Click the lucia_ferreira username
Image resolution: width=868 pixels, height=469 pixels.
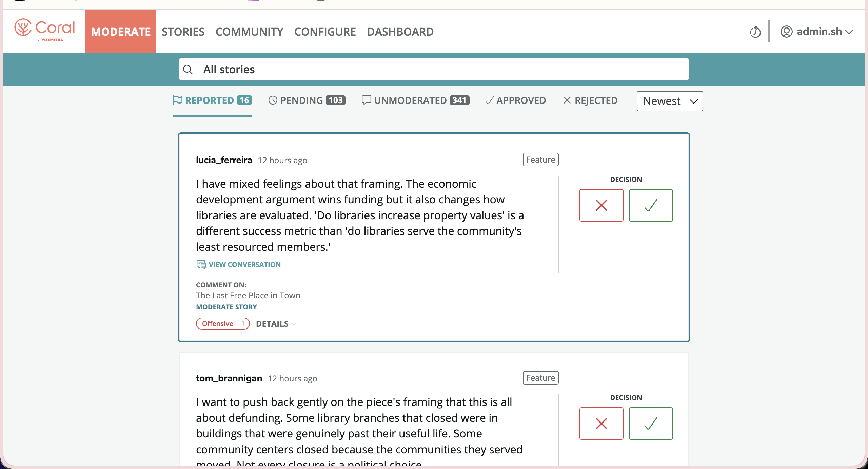click(224, 160)
